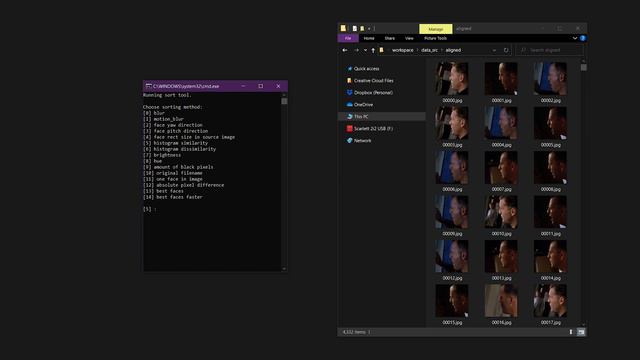Open the Customize Quick Access Toolbar dropdown
This screenshot has width=640, height=360.
pyautogui.click(x=369, y=29)
